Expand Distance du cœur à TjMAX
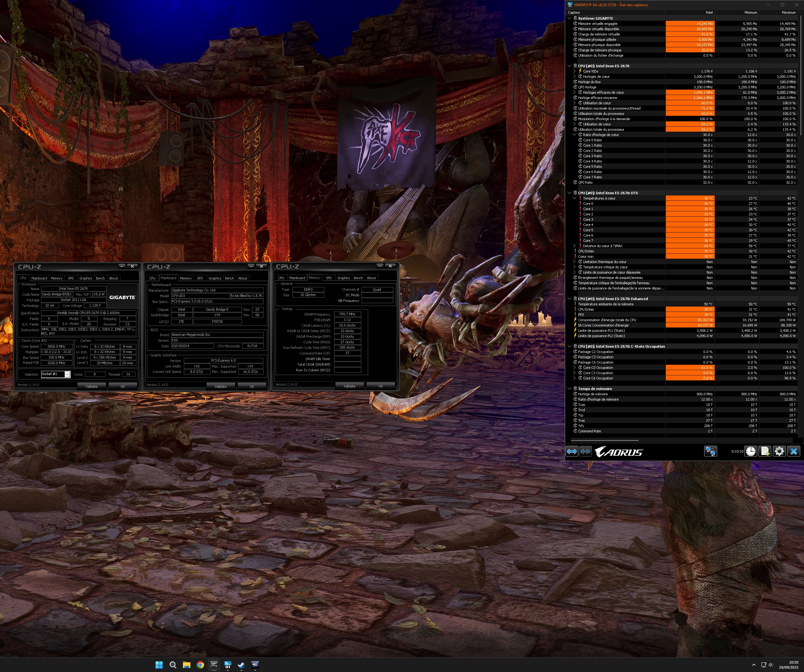This screenshot has height=672, width=804. pyautogui.click(x=574, y=246)
